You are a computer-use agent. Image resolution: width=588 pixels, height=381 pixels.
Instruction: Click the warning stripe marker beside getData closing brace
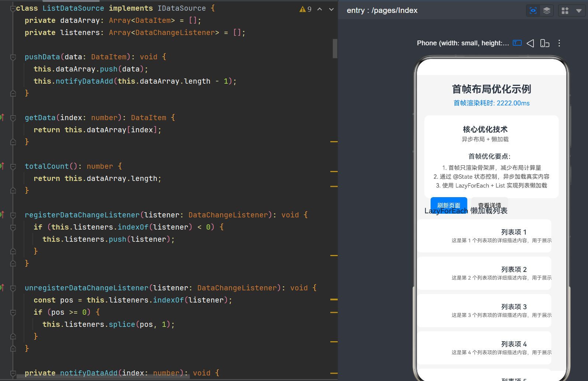(334, 141)
